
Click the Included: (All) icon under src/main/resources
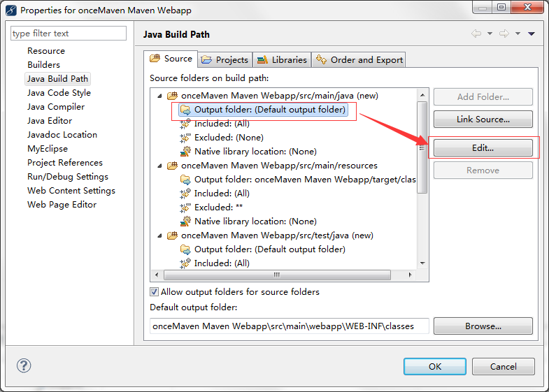[x=185, y=194]
